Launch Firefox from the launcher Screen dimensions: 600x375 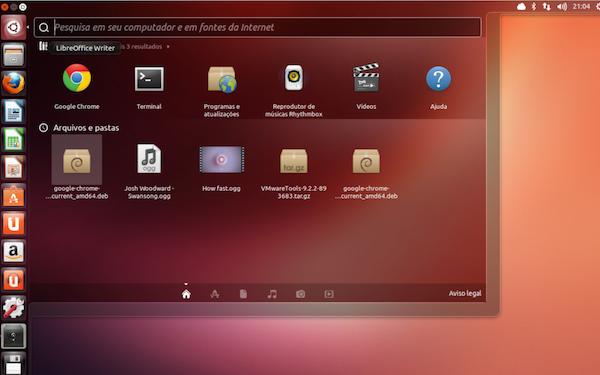13,83
